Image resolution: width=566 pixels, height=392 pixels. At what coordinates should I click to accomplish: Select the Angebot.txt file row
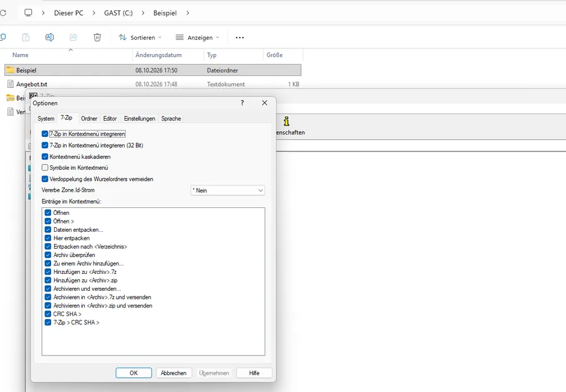click(x=153, y=84)
